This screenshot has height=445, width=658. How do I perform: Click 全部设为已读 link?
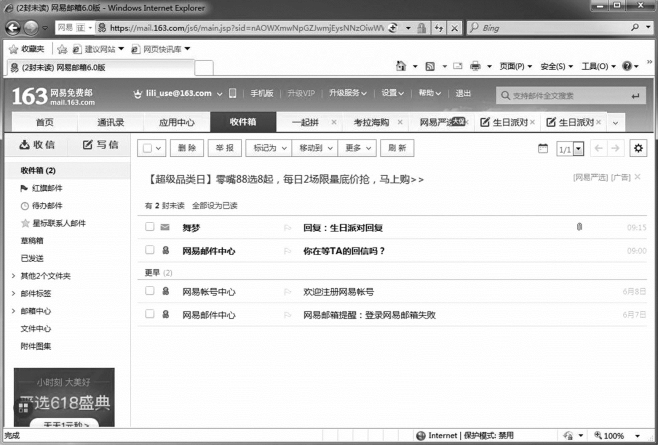214,206
